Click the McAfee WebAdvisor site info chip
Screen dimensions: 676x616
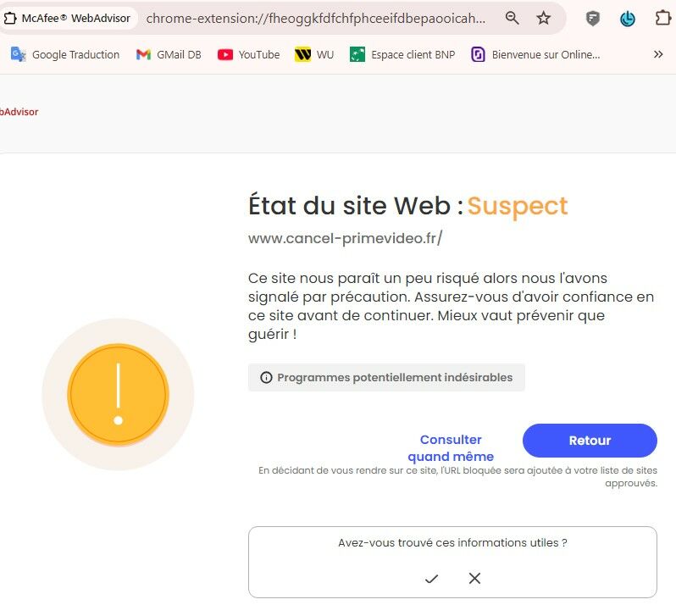tap(68, 18)
